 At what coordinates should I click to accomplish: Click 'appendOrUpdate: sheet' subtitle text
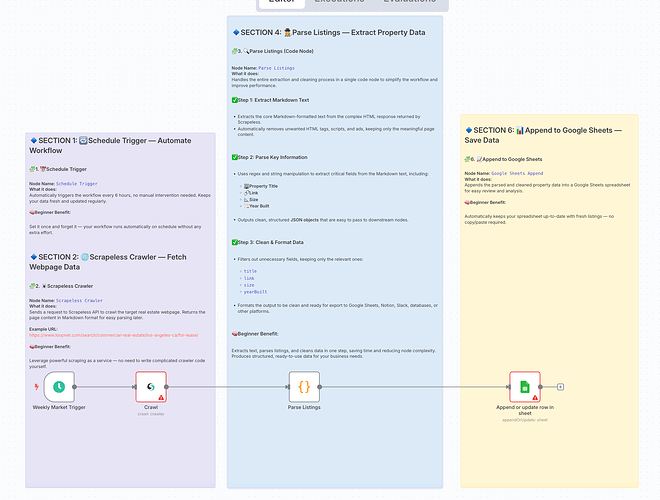(525, 420)
